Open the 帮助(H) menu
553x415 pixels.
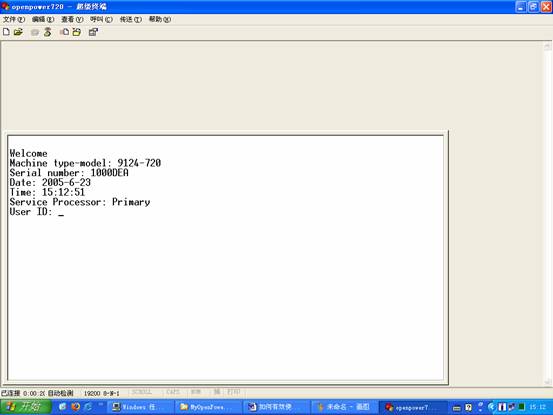pyautogui.click(x=160, y=19)
